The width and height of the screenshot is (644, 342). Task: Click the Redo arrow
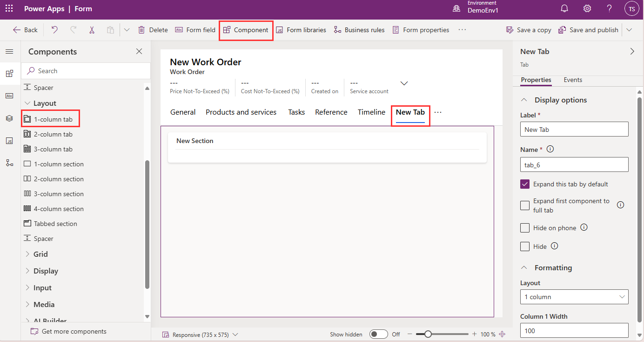(x=73, y=30)
